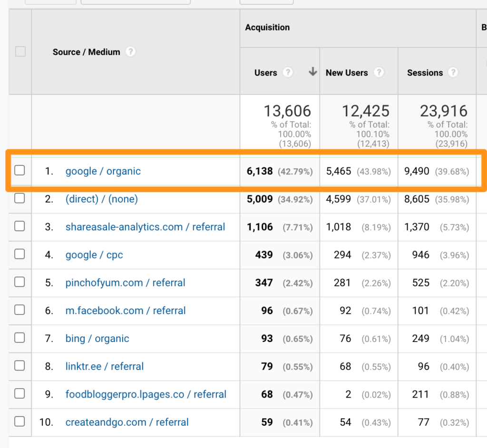Select direct users value 5,009
The width and height of the screenshot is (487, 448).
(260, 199)
